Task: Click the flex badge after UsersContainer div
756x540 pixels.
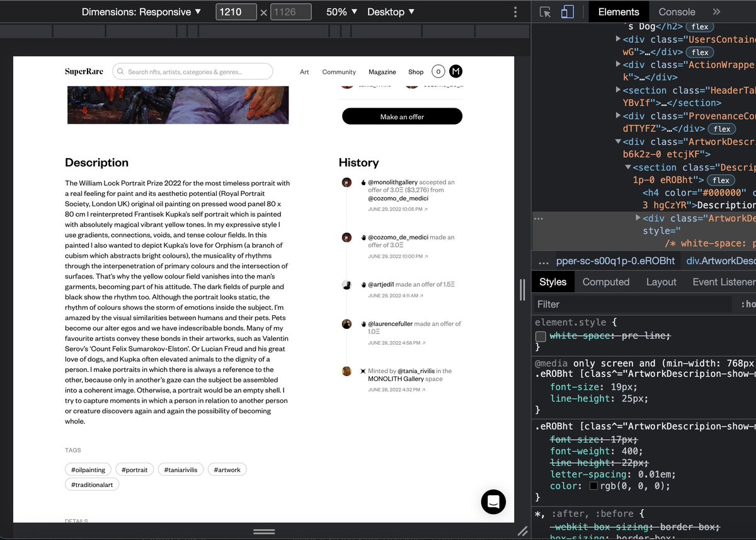Action: point(700,52)
